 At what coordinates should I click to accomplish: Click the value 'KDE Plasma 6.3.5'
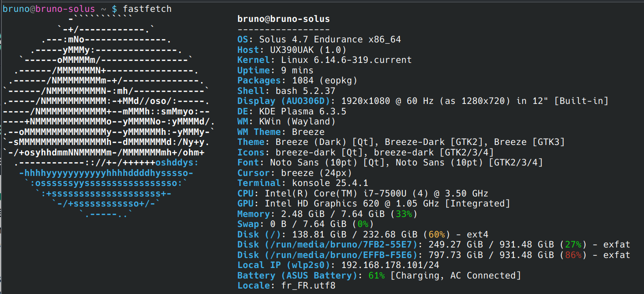303,111
